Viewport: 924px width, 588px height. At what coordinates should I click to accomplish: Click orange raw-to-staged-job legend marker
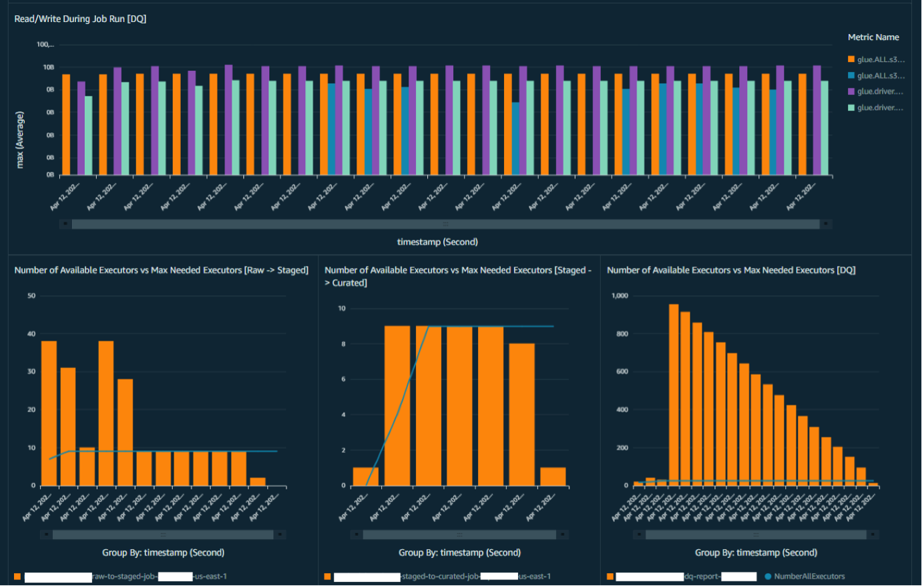tap(17, 576)
